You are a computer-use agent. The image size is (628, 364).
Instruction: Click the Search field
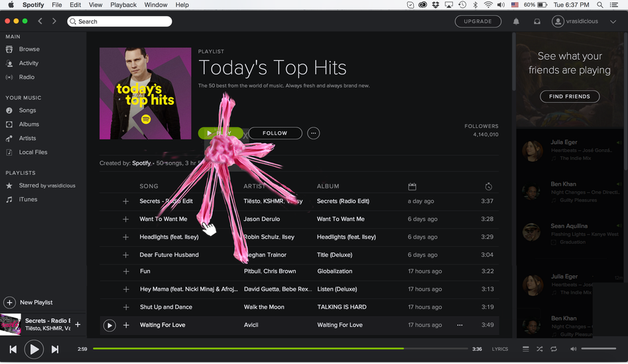pos(120,22)
